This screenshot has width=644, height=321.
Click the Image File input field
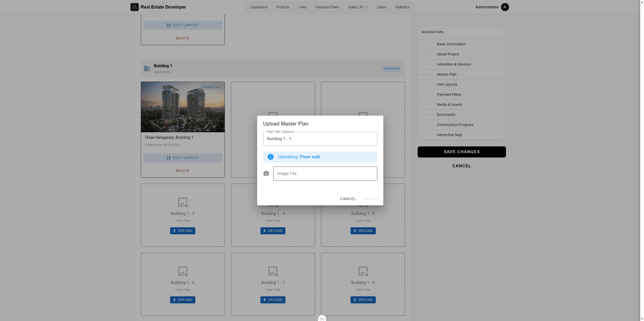point(325,174)
